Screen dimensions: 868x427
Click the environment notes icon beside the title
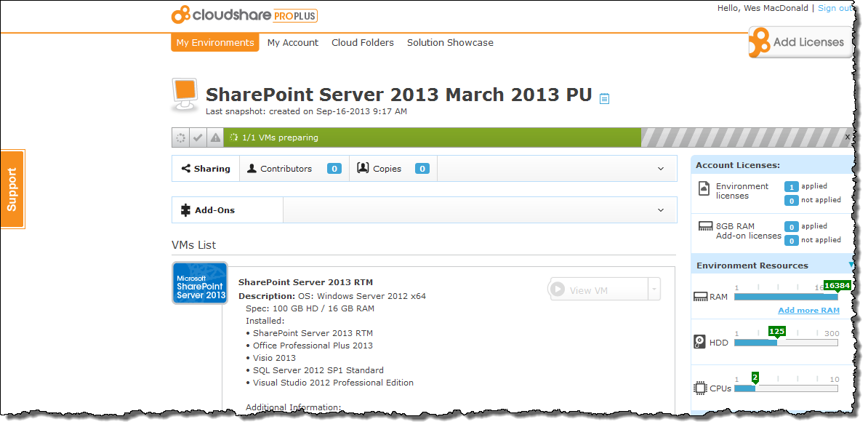pyautogui.click(x=604, y=99)
